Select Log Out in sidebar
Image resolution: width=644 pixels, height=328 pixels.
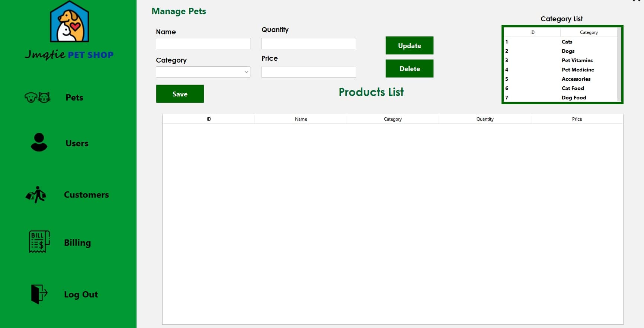click(81, 294)
